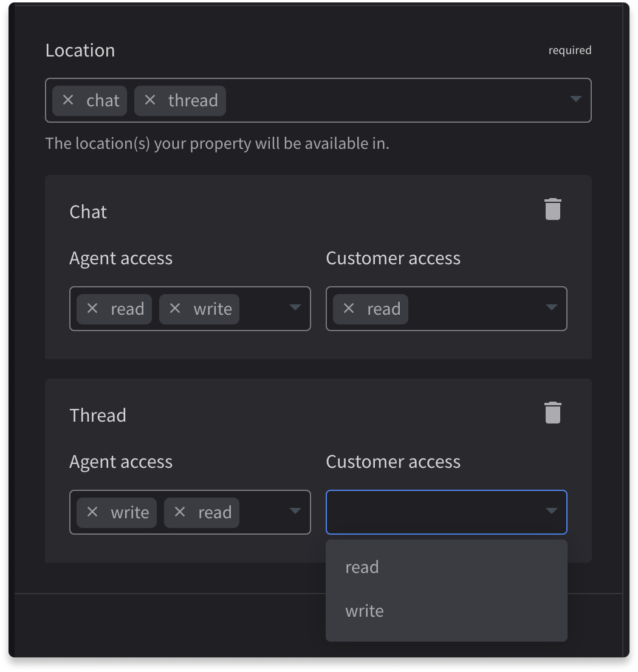Click inside the Location input field
Viewport: 638px width, 672px height.
395,100
